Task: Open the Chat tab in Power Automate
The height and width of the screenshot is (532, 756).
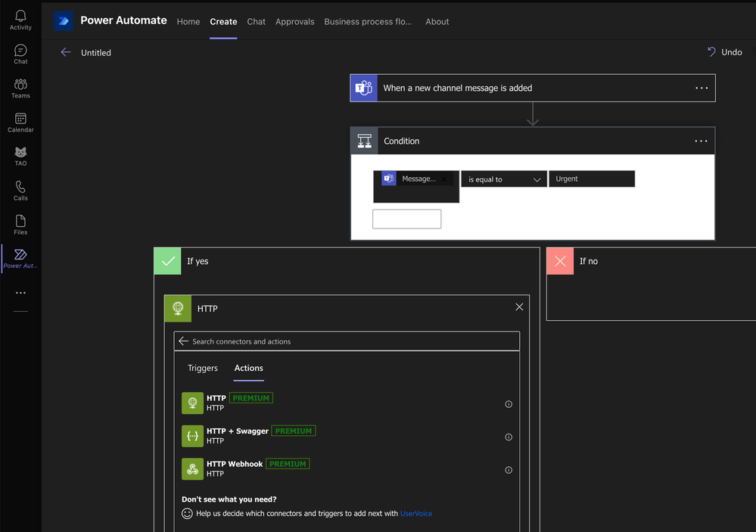Action: click(256, 22)
